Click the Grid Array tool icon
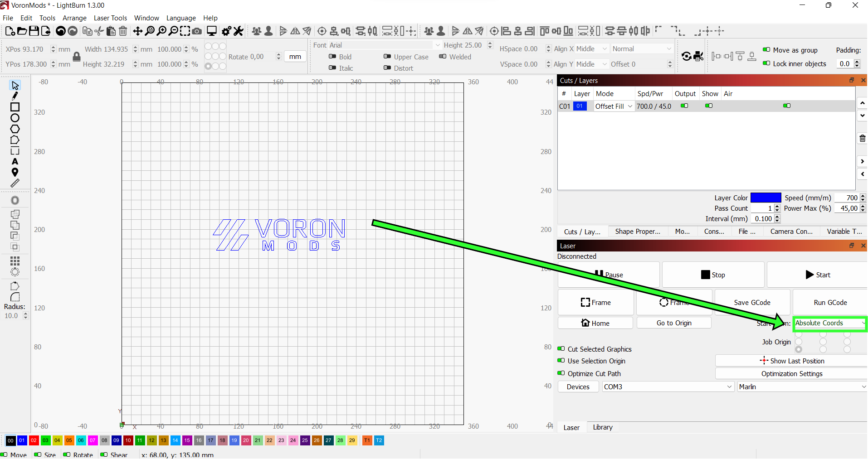The height and width of the screenshot is (459, 868). tap(15, 261)
